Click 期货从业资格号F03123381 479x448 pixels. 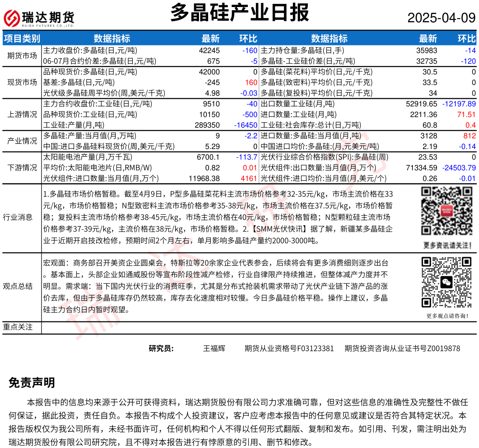pos(289,348)
